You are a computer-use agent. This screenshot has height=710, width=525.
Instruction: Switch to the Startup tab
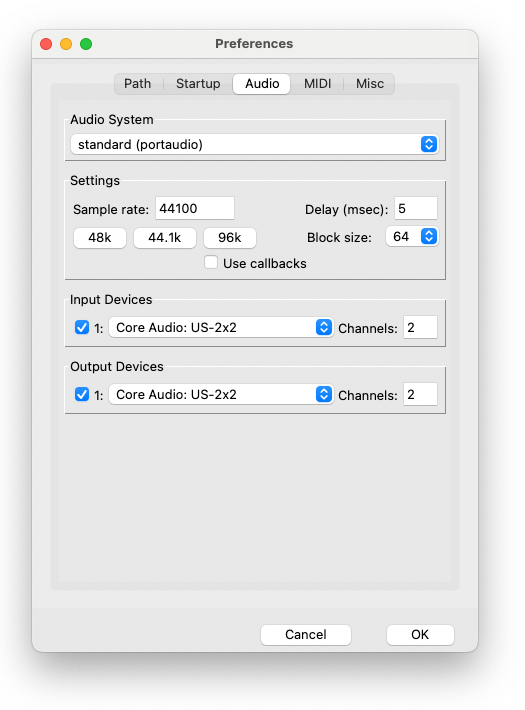(198, 84)
